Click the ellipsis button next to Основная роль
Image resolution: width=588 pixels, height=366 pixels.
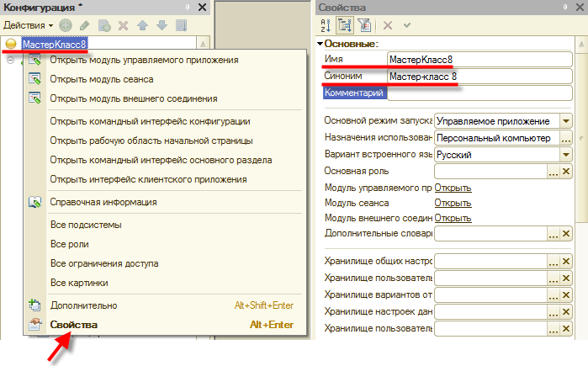click(x=553, y=172)
